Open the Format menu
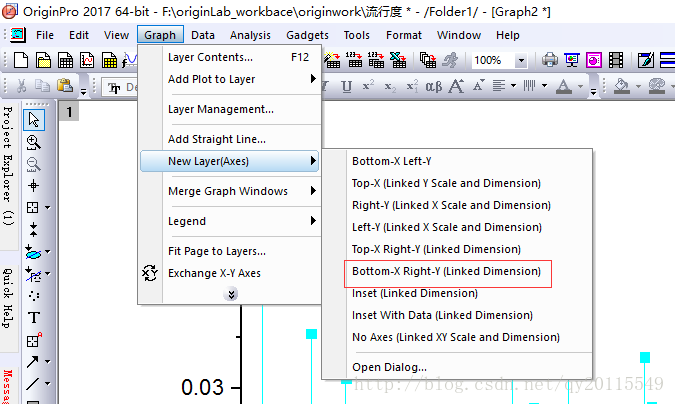Image resolution: width=675 pixels, height=404 pixels. 404,35
